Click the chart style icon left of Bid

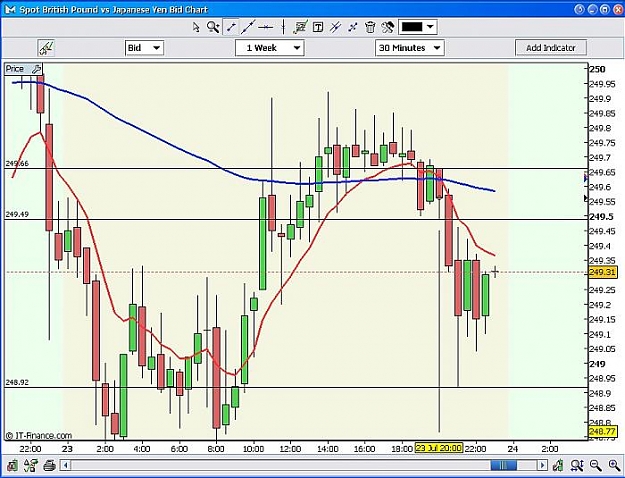[x=46, y=48]
